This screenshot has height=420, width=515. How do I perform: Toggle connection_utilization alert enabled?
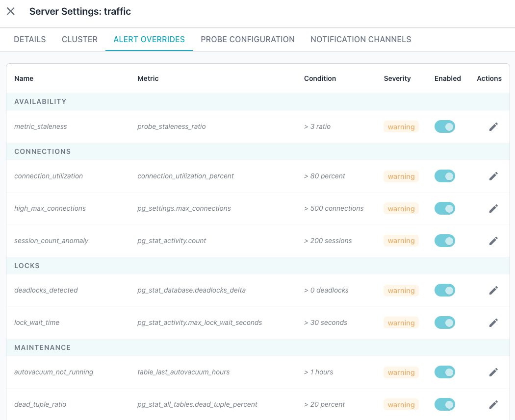[445, 176]
